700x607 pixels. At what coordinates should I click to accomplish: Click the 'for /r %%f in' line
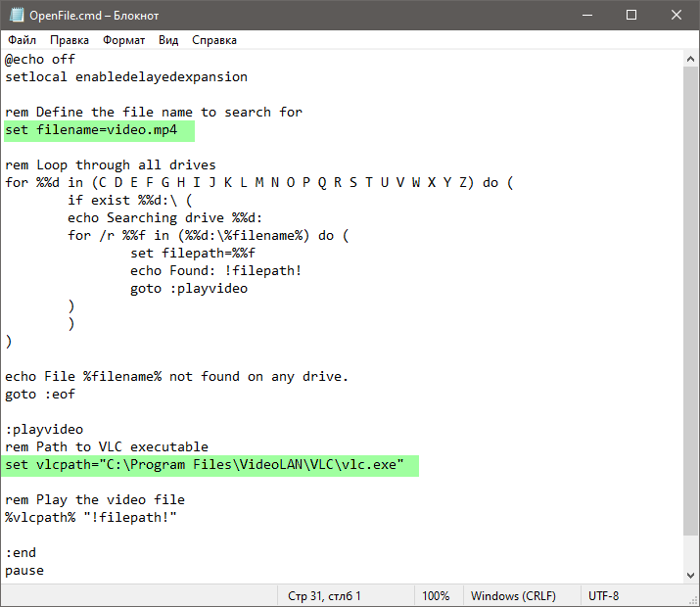pos(208,236)
